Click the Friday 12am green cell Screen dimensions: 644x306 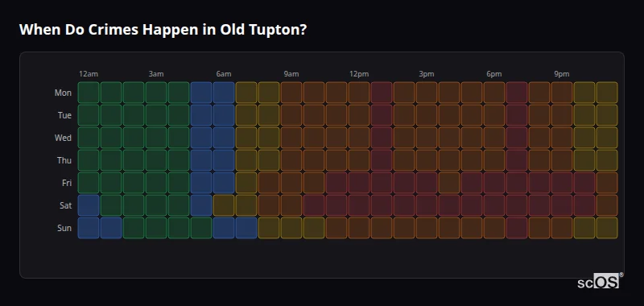pos(89,183)
